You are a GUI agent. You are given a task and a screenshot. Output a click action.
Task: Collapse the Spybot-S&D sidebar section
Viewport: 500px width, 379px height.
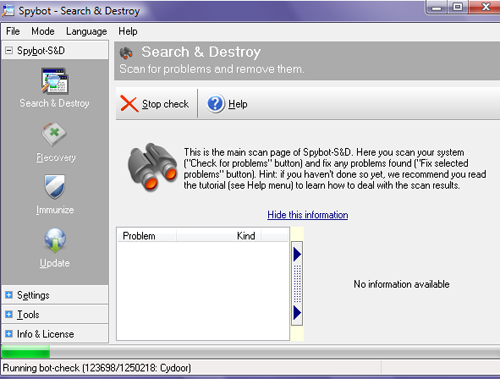pos(9,51)
